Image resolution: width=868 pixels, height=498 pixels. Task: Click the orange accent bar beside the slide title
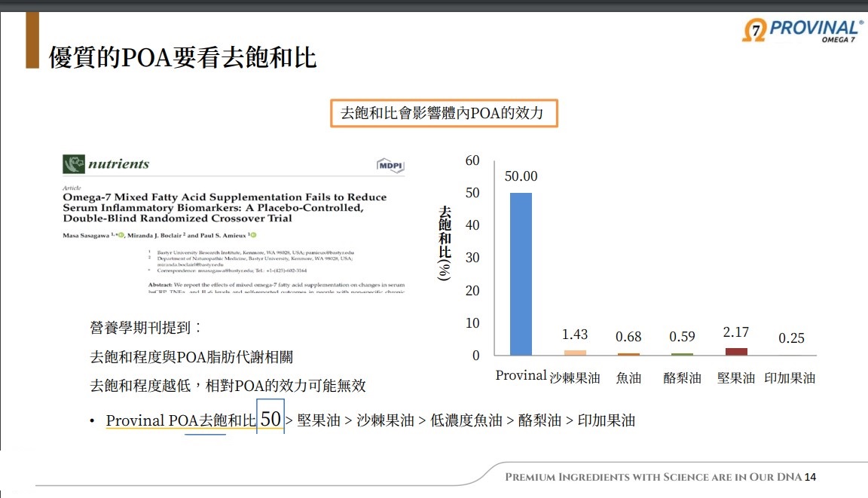(x=32, y=40)
